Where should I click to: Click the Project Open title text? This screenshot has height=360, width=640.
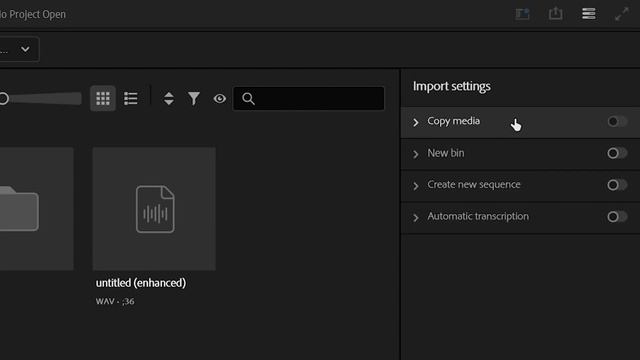click(x=37, y=14)
